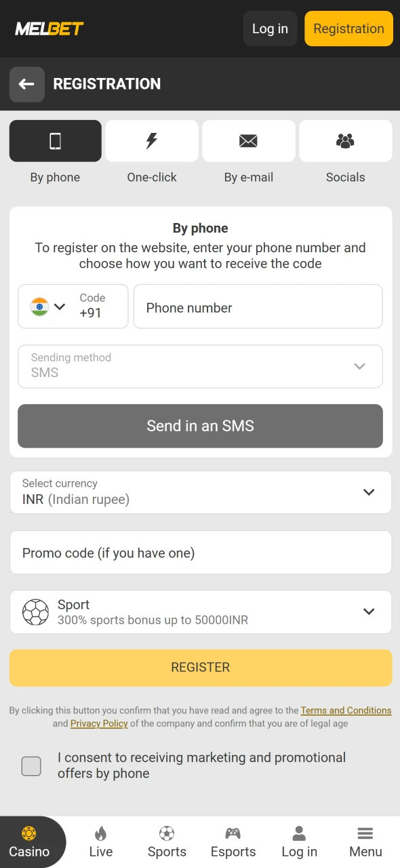Select the Esports gamepad icon
This screenshot has width=400, height=868.
[x=233, y=832]
